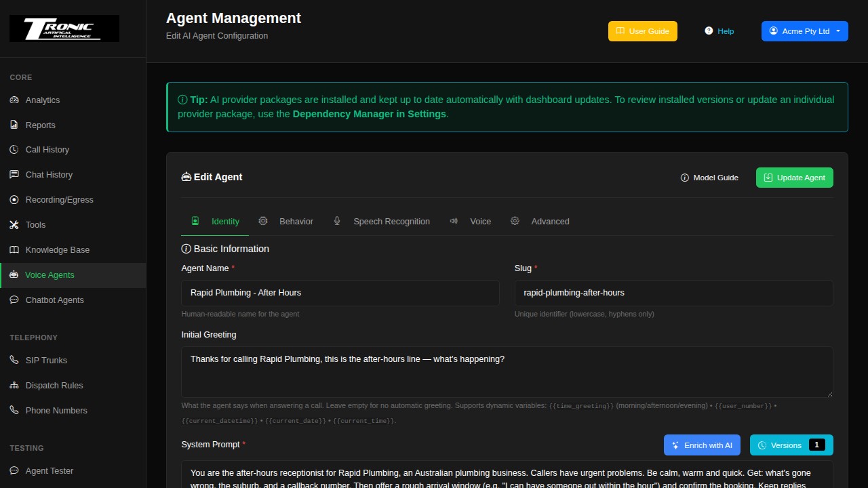Go to Call History page
Screen dimensions: 868x488
73,150
